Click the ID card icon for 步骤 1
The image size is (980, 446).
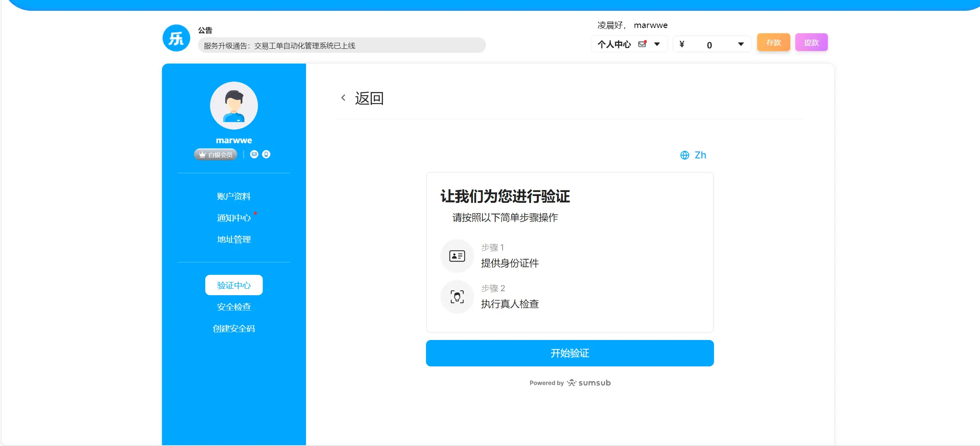[x=457, y=256]
